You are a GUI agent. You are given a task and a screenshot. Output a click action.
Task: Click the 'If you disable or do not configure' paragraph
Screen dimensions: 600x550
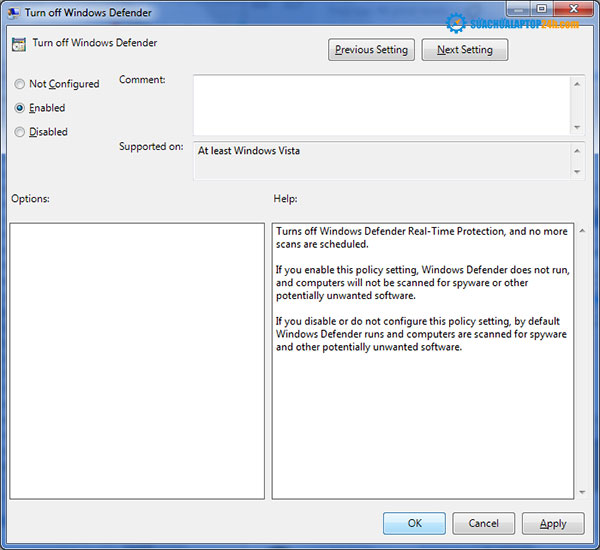(421, 334)
